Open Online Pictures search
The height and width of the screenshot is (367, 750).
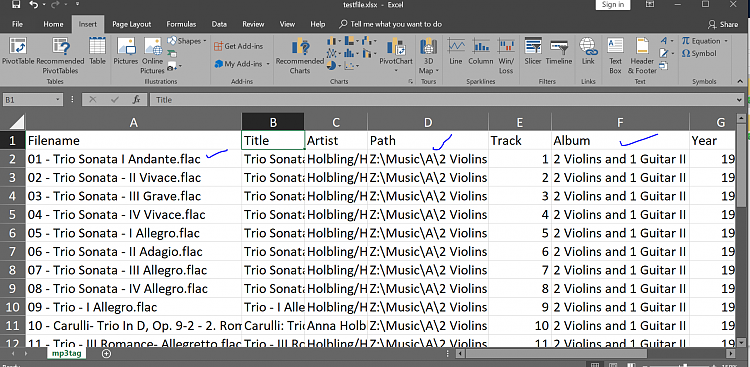[x=153, y=55]
